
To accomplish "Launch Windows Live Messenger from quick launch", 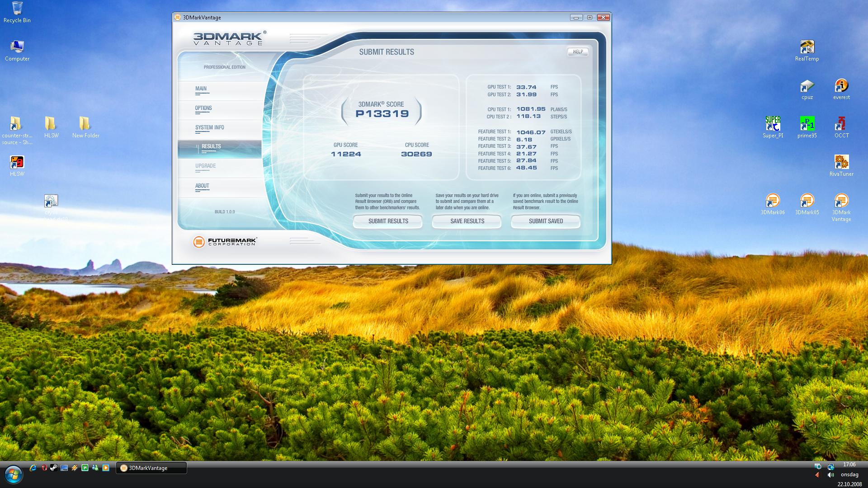I will pyautogui.click(x=95, y=468).
